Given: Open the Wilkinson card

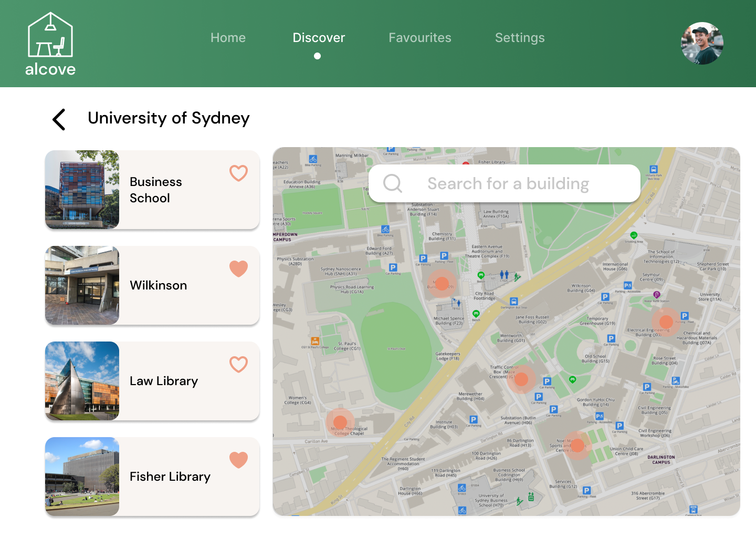Looking at the screenshot, I should coord(152,285).
